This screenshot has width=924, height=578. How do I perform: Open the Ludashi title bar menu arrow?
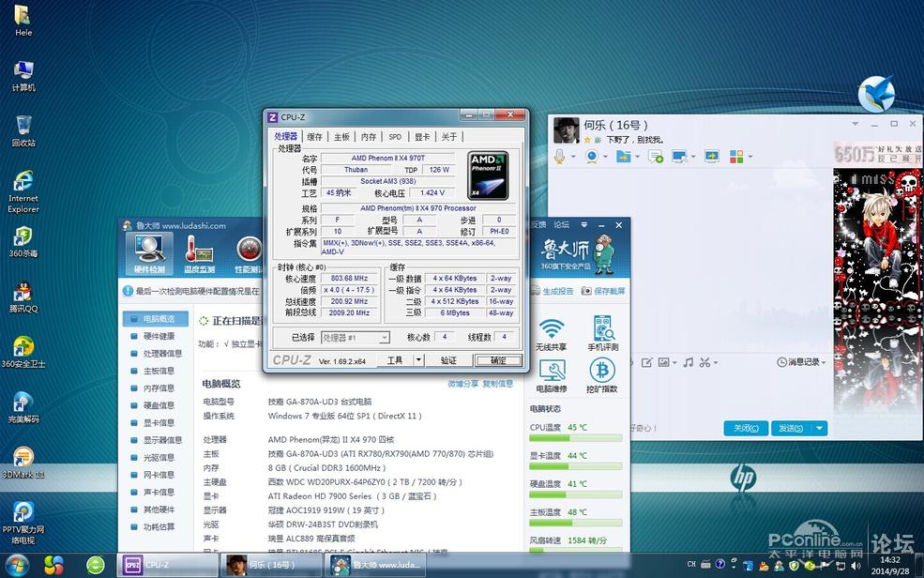pyautogui.click(x=584, y=224)
